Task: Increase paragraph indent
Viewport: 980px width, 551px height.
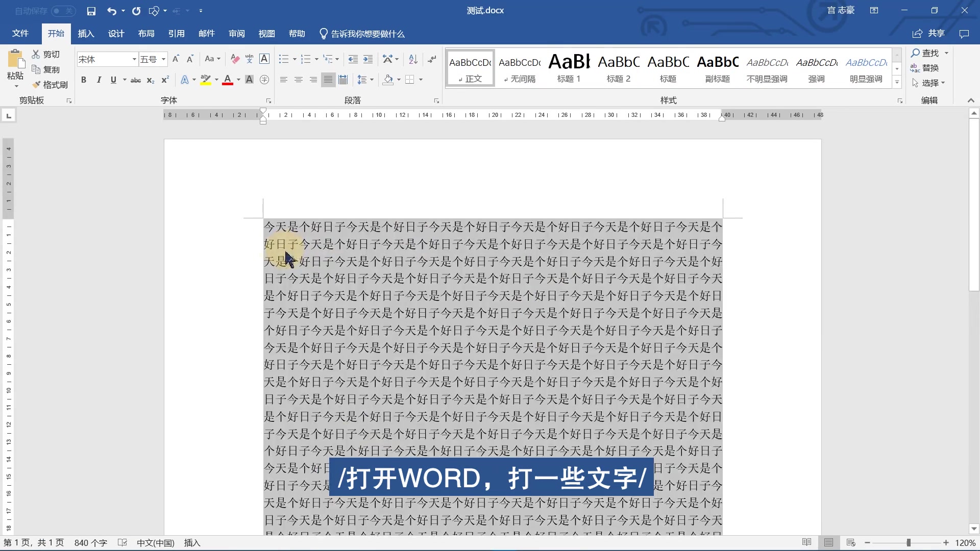Action: click(368, 59)
